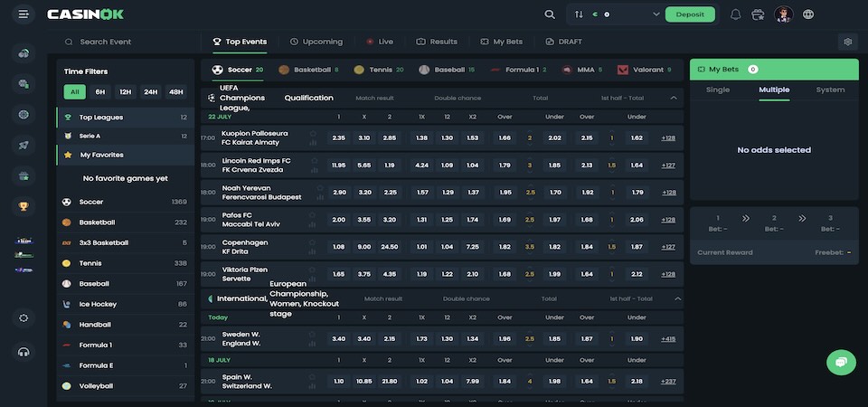Viewport: 868px width, 407px height.
Task: Pick 24.50 odds for KF Drita
Action: 389,247
